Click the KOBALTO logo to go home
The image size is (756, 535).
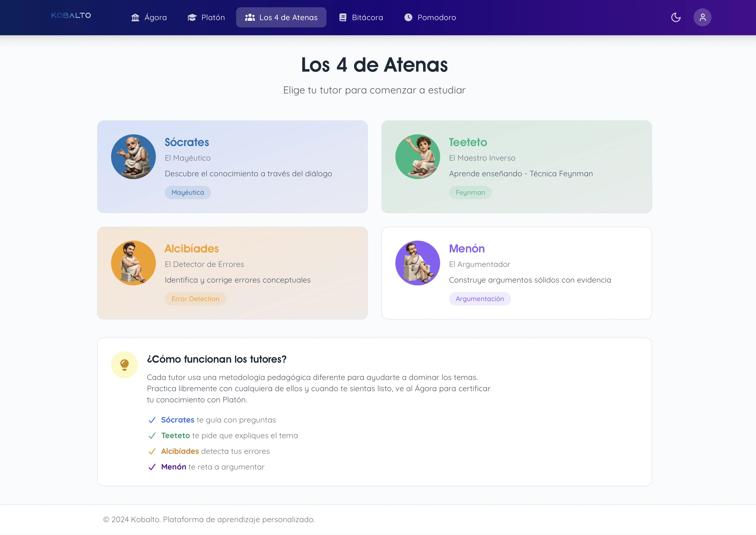tap(71, 15)
